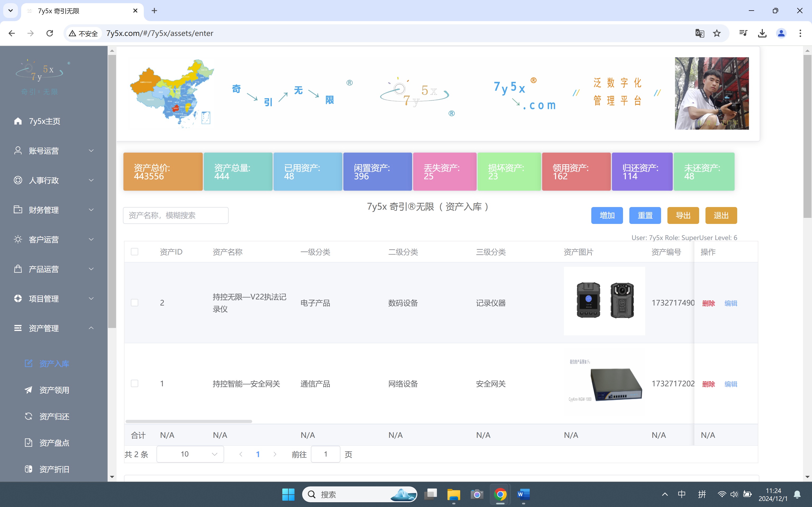812x507 pixels.
Task: Select the 资产折旧 submenu item
Action: 54,469
